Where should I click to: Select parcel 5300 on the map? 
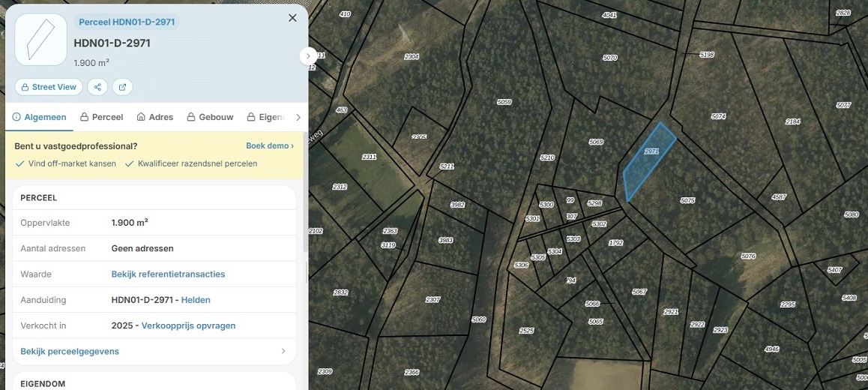pyautogui.click(x=546, y=205)
